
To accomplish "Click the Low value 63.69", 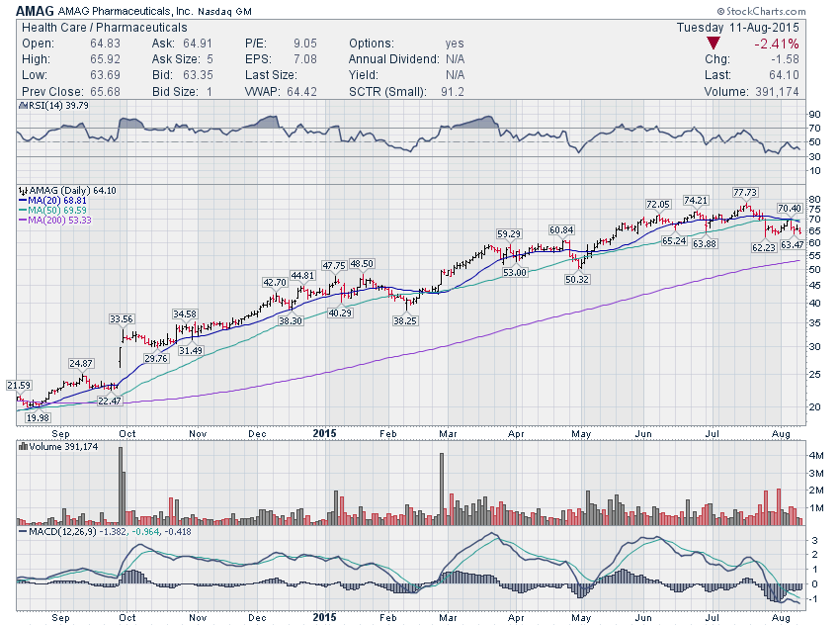I will coord(105,75).
